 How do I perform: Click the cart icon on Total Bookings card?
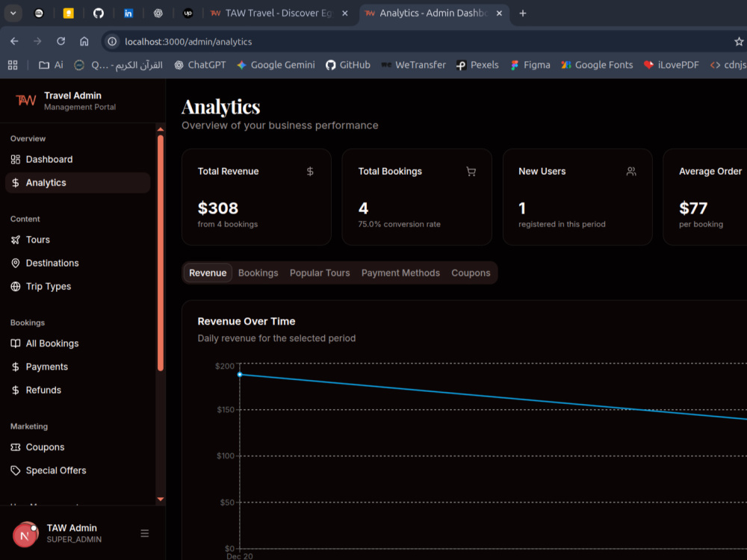tap(471, 172)
